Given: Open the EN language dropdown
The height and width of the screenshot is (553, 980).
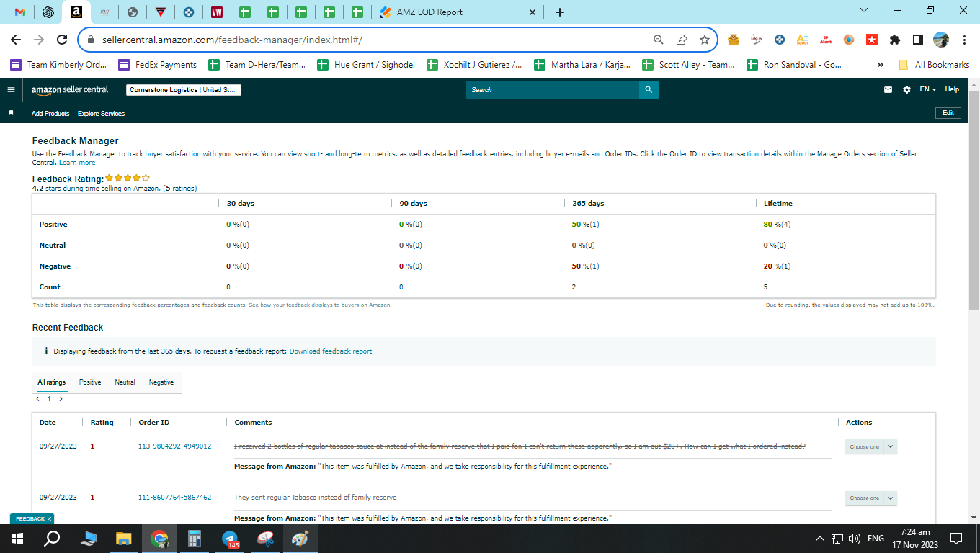Looking at the screenshot, I should (x=928, y=89).
